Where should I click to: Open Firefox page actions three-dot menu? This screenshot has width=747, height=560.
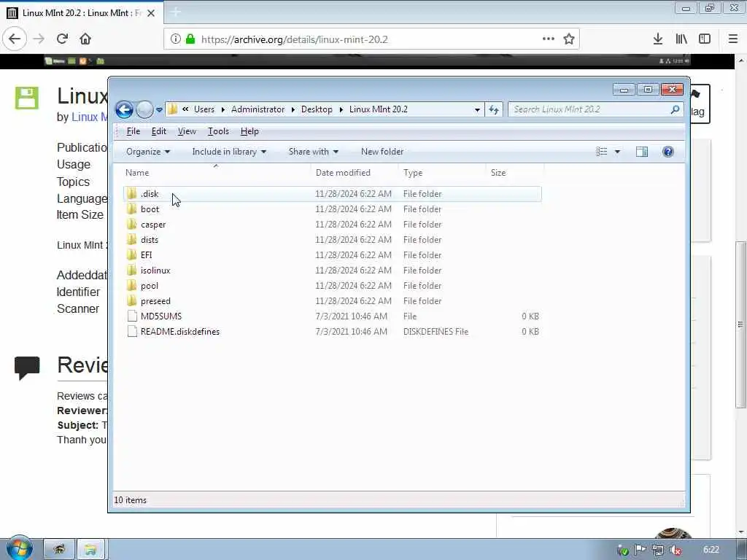(549, 39)
